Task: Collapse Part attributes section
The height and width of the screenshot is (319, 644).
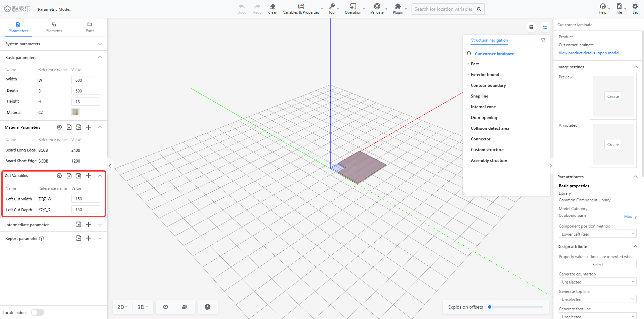Action: click(635, 177)
